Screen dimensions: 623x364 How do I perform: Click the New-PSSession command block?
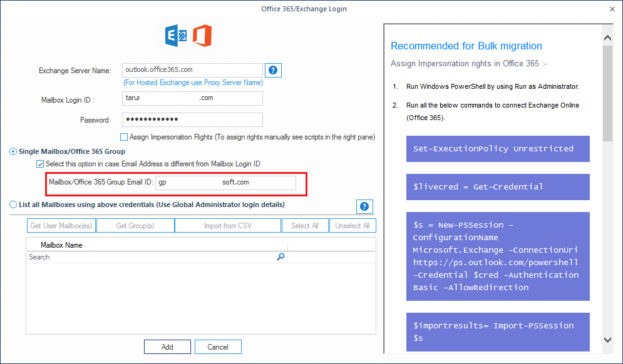point(498,256)
